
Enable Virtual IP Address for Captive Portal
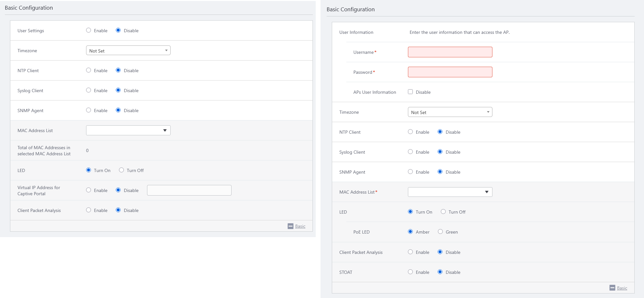(x=88, y=190)
